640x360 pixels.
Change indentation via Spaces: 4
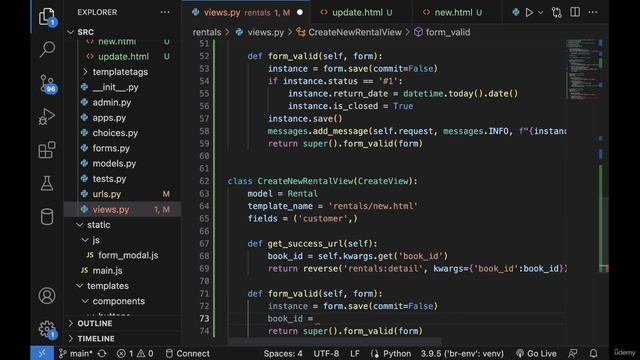pos(283,353)
